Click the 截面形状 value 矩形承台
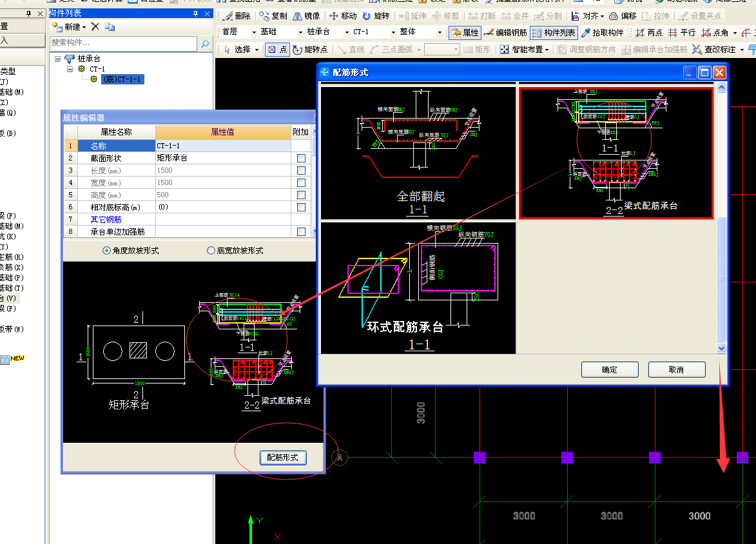This screenshot has width=756, height=544. (x=223, y=158)
